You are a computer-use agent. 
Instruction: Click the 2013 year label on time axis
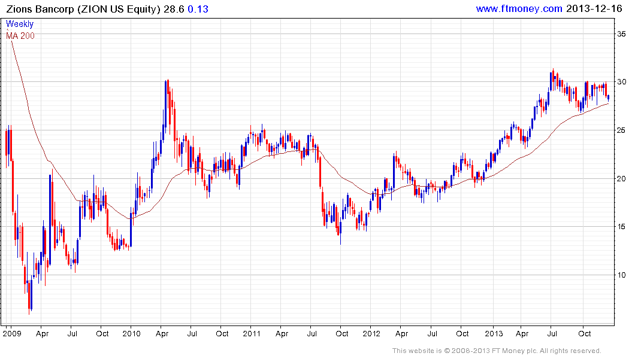(494, 333)
